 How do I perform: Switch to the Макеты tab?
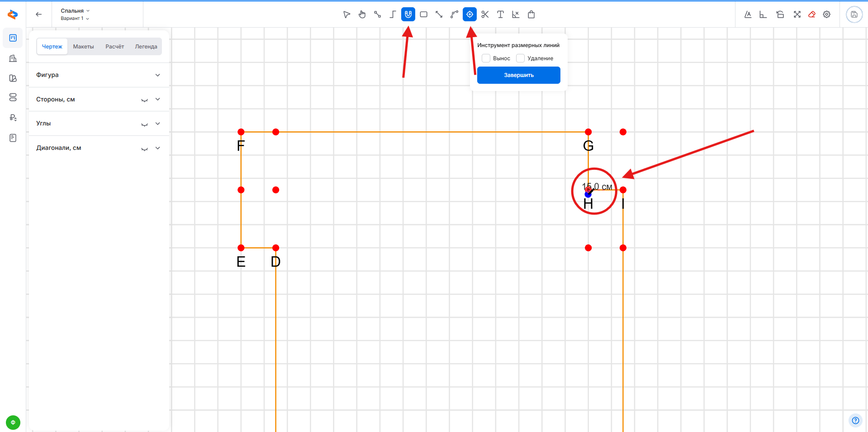[83, 47]
